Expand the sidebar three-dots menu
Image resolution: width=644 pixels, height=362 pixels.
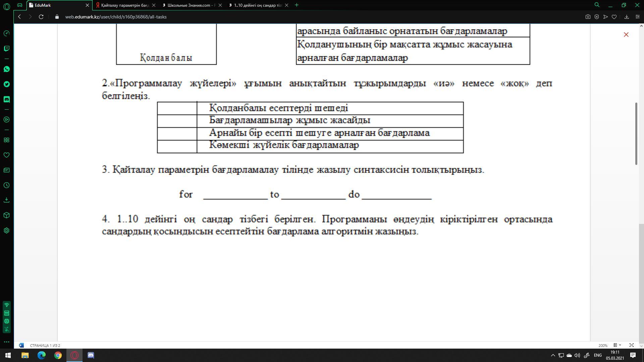point(6,342)
